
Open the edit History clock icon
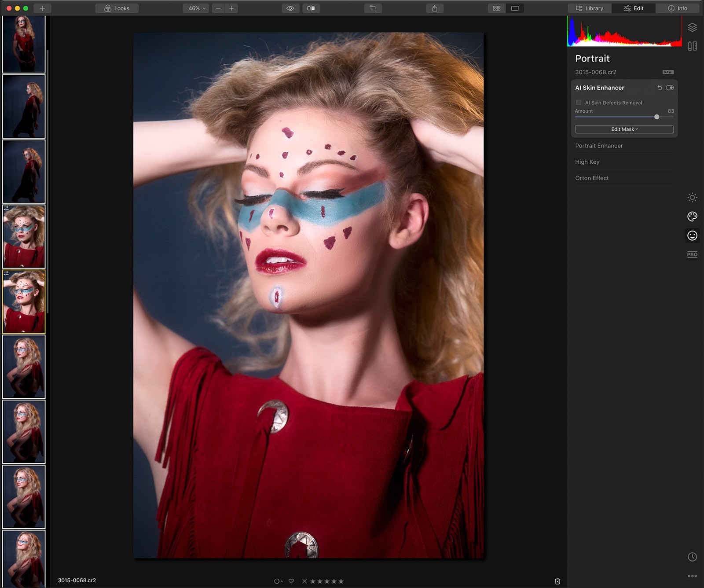(692, 557)
